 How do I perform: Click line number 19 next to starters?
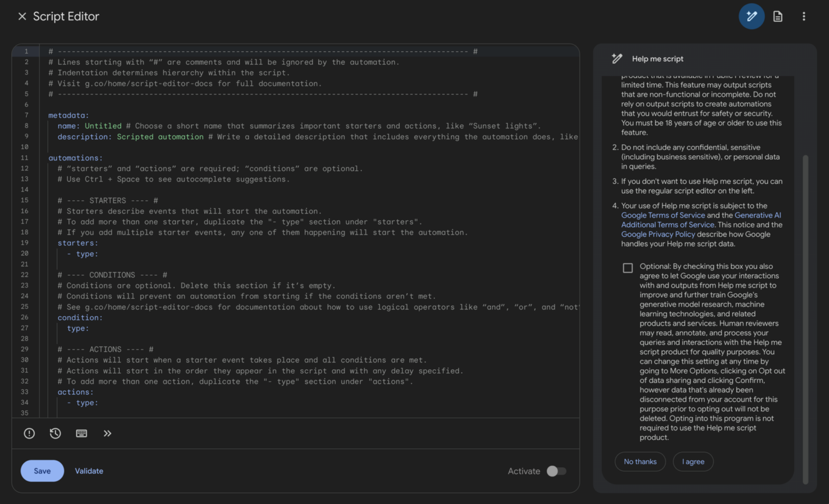tap(26, 243)
